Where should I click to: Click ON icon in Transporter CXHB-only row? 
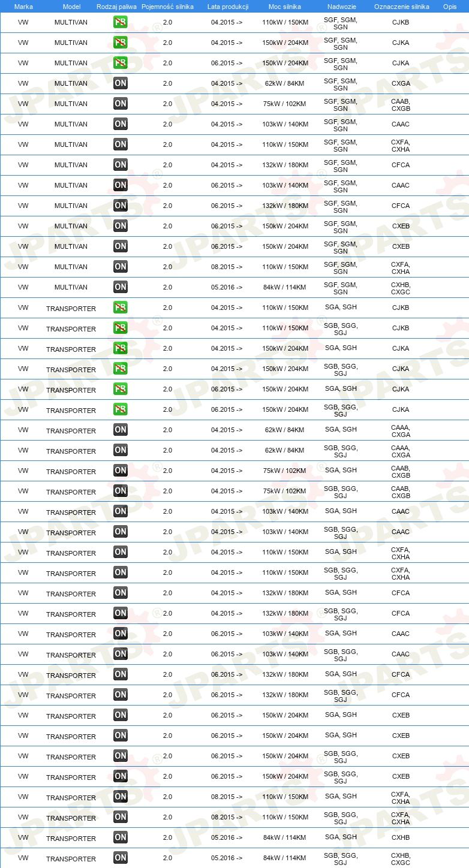pos(120,838)
